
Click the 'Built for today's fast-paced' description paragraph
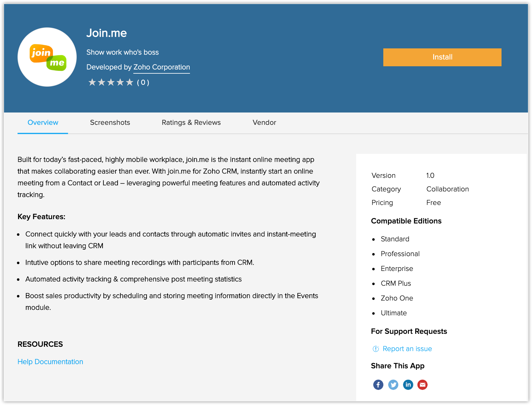[169, 177]
